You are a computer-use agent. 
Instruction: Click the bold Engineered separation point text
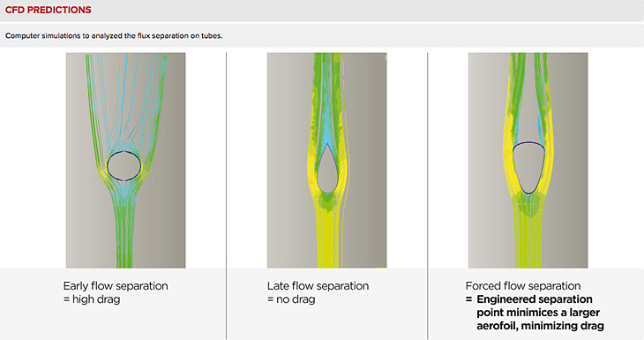[534, 306]
